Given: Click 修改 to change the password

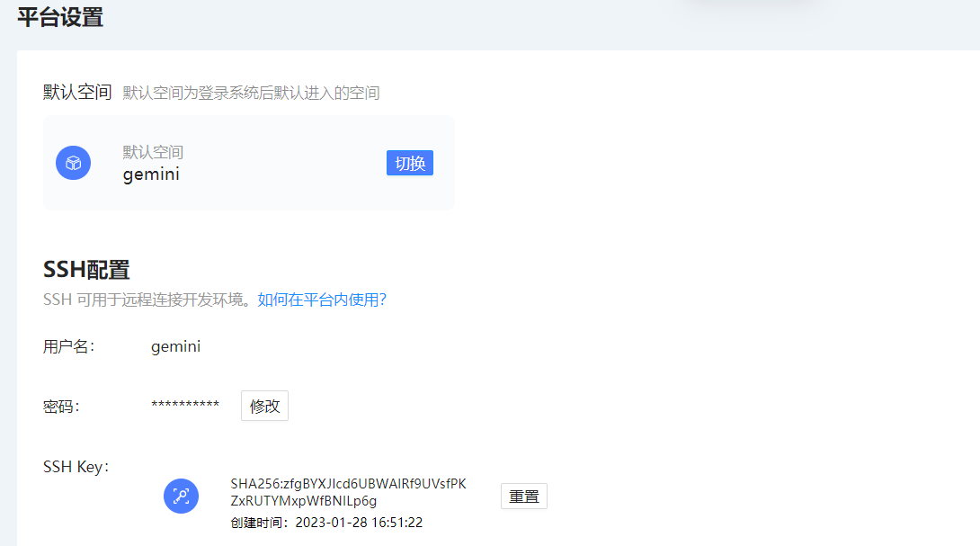Looking at the screenshot, I should click(x=264, y=406).
